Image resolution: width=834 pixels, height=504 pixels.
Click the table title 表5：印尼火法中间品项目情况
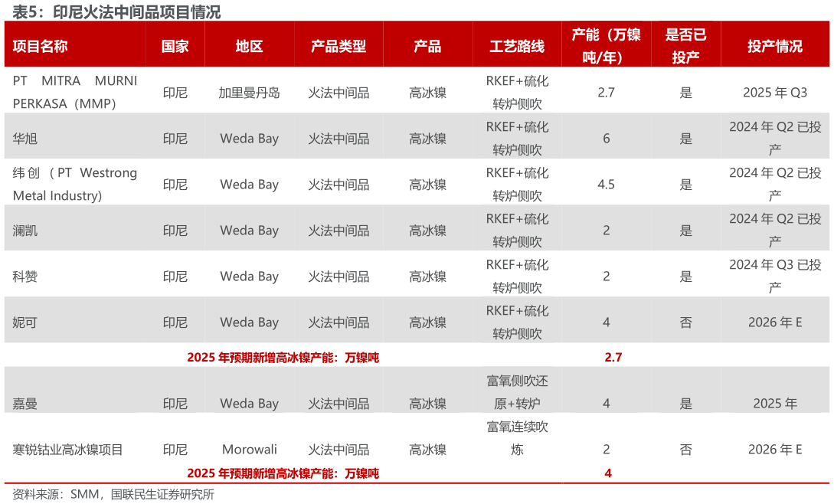116,11
